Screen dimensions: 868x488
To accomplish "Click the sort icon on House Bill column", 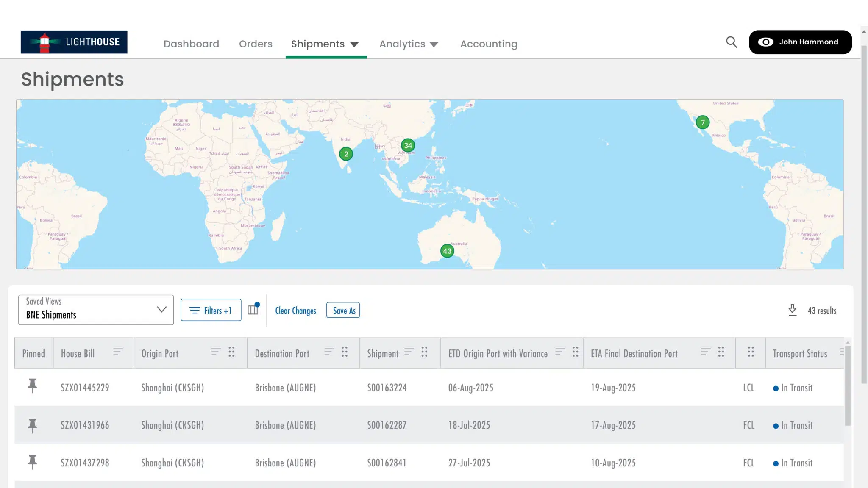I will coord(118,352).
